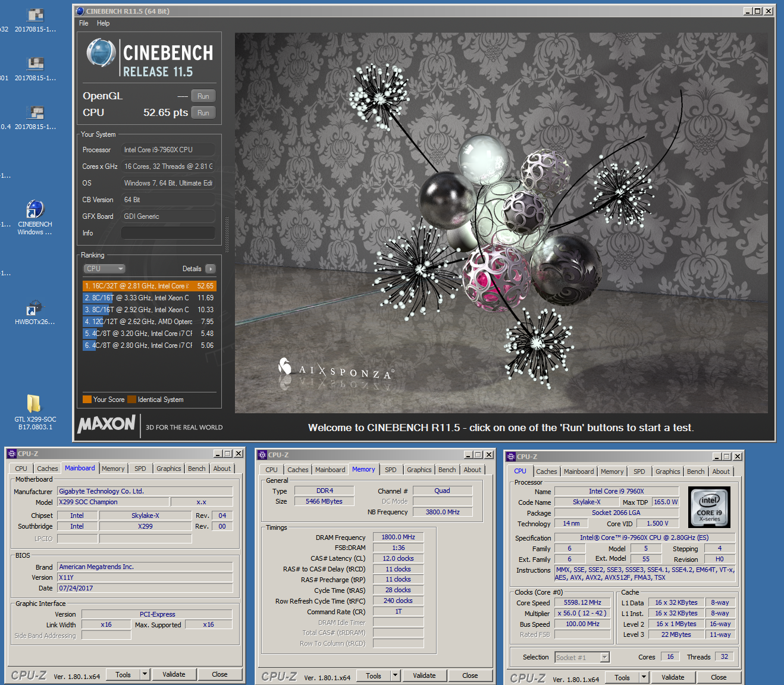
Task: Click the CPU tab window's CPU-Z title icon
Action: click(x=511, y=457)
